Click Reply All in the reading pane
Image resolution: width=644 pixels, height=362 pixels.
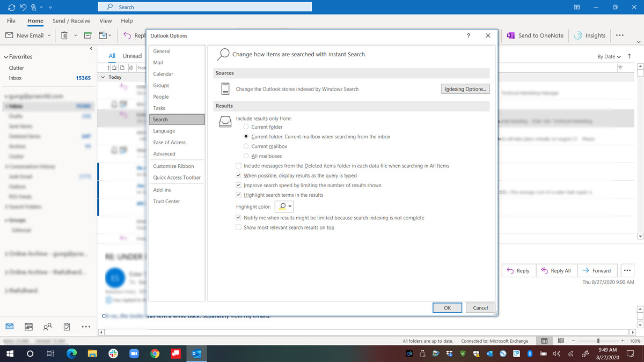(556, 270)
